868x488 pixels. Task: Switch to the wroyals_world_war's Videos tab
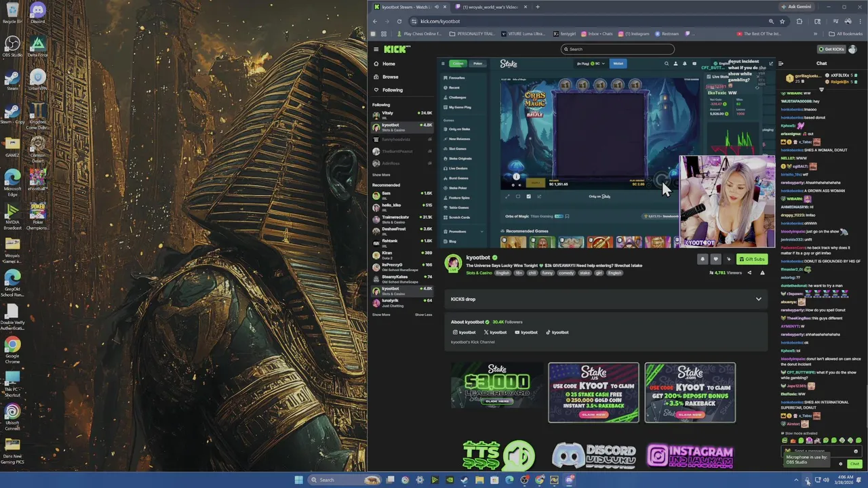(490, 7)
